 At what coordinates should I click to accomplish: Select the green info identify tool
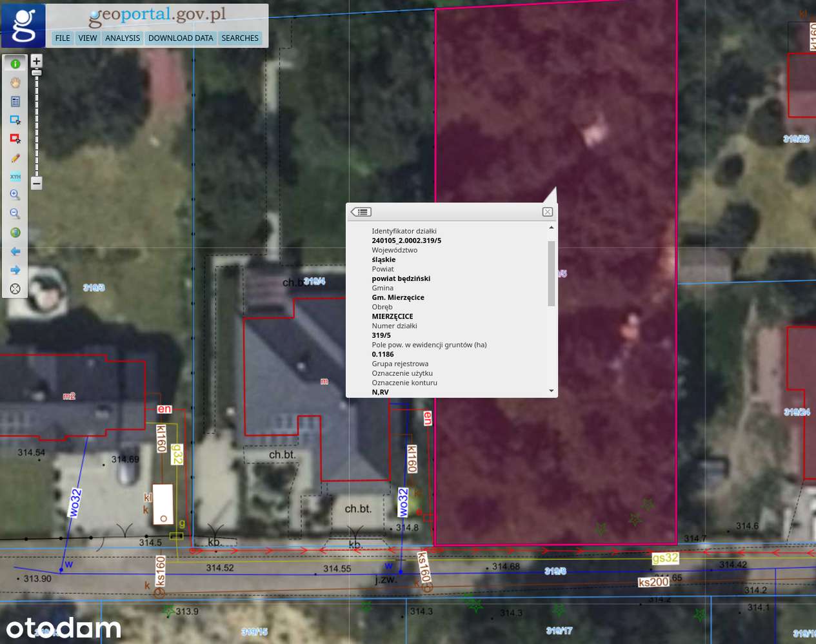(x=15, y=64)
